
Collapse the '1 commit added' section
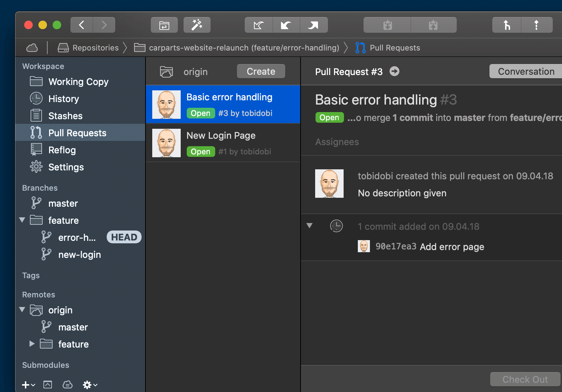point(309,226)
